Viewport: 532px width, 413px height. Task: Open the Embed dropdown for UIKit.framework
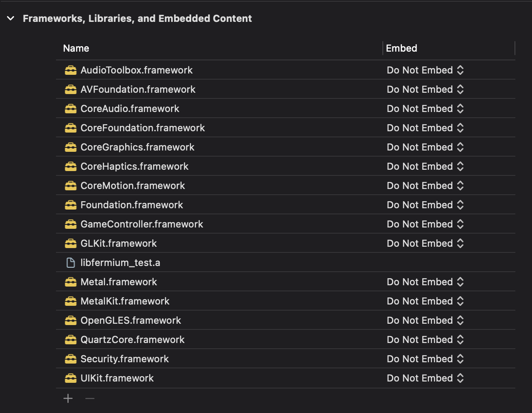[460, 378]
